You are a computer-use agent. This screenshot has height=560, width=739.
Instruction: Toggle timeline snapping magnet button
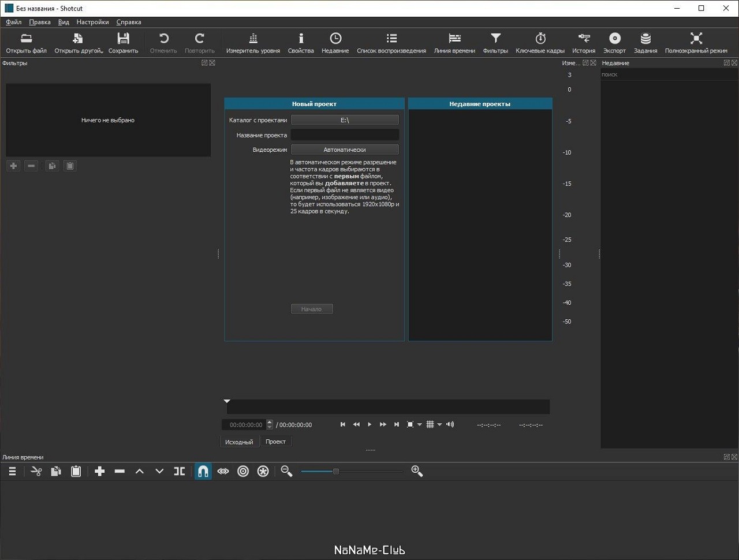(x=203, y=472)
